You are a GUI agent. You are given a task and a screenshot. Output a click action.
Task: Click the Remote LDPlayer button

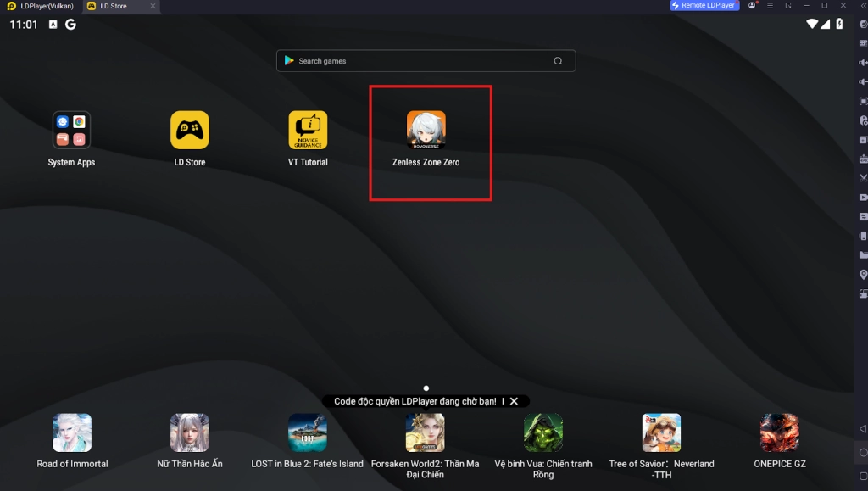[704, 6]
